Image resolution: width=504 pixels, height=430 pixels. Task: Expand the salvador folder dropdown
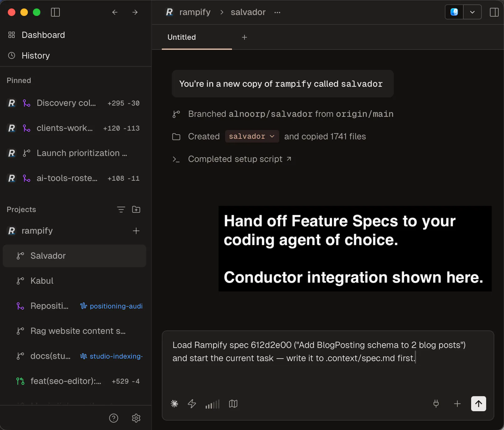pos(252,136)
